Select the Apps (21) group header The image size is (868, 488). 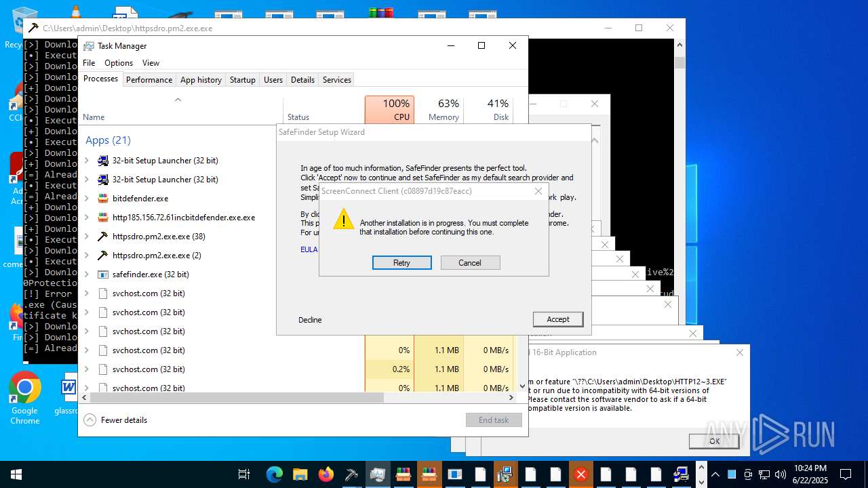click(x=108, y=140)
